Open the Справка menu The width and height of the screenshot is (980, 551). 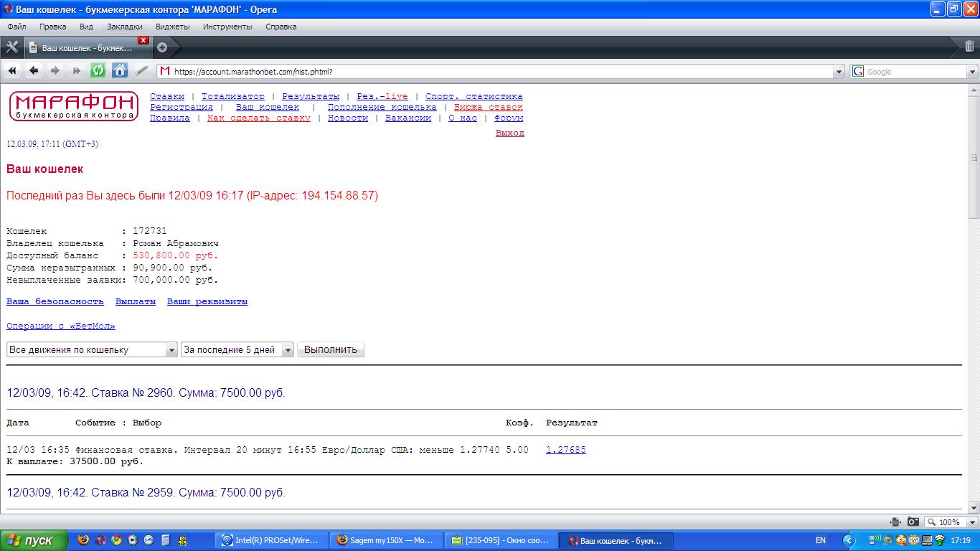[x=281, y=27]
